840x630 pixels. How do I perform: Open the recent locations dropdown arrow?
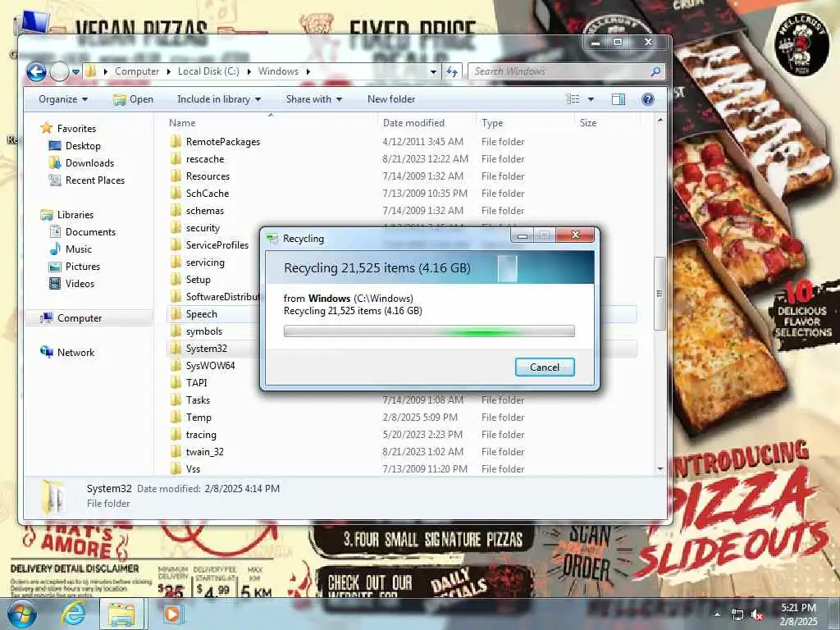coord(76,72)
